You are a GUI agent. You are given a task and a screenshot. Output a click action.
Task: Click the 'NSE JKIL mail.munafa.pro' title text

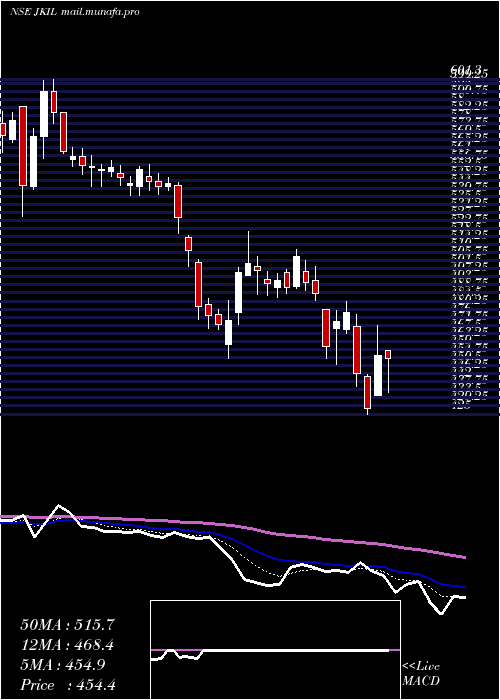(75, 12)
